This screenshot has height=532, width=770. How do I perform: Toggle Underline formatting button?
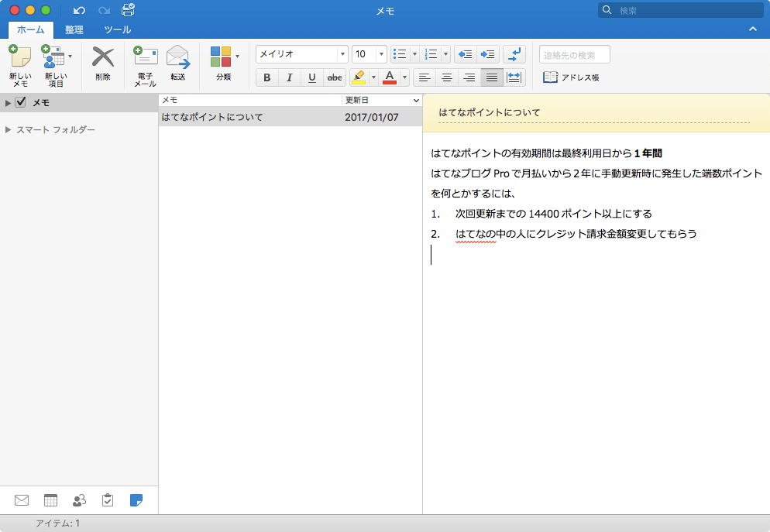point(312,77)
